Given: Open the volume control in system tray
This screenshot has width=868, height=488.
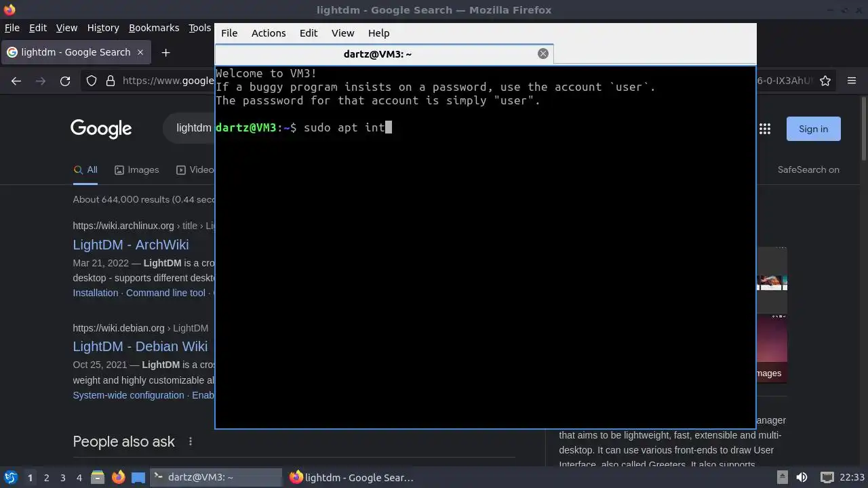Looking at the screenshot, I should 802,477.
